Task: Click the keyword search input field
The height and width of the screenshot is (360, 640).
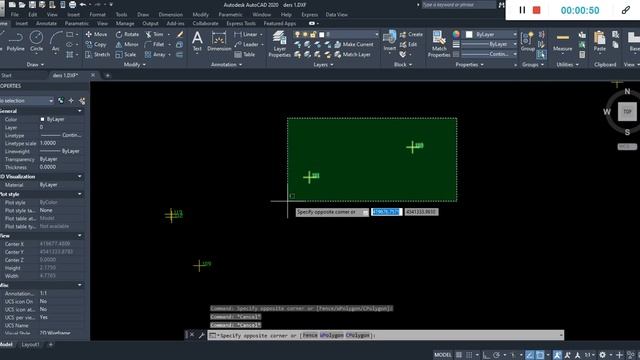Action: (458, 5)
